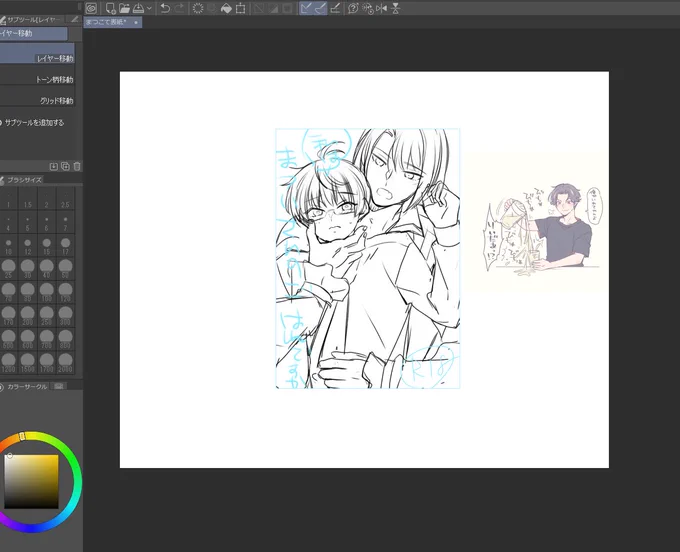Open tab beside カラーサークル

point(59,386)
